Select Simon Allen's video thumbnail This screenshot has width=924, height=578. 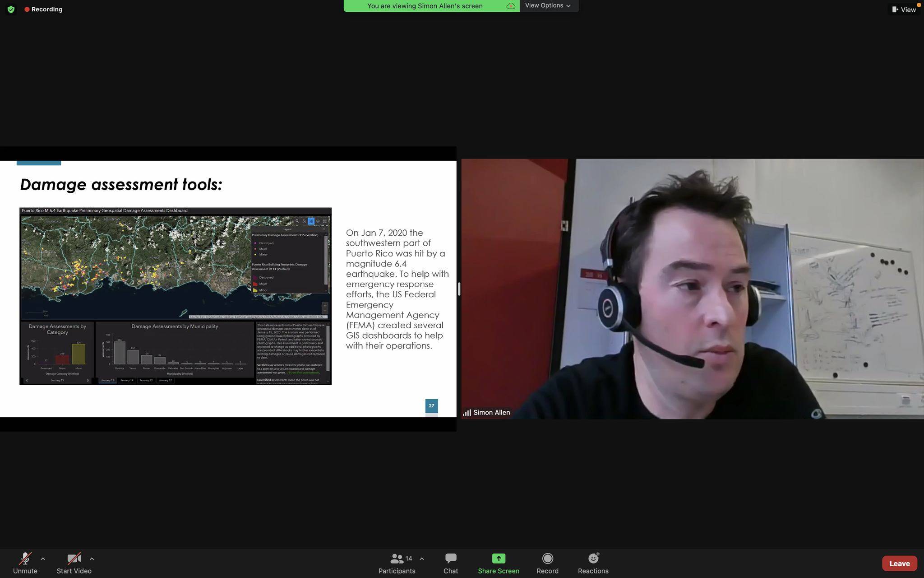(x=692, y=289)
